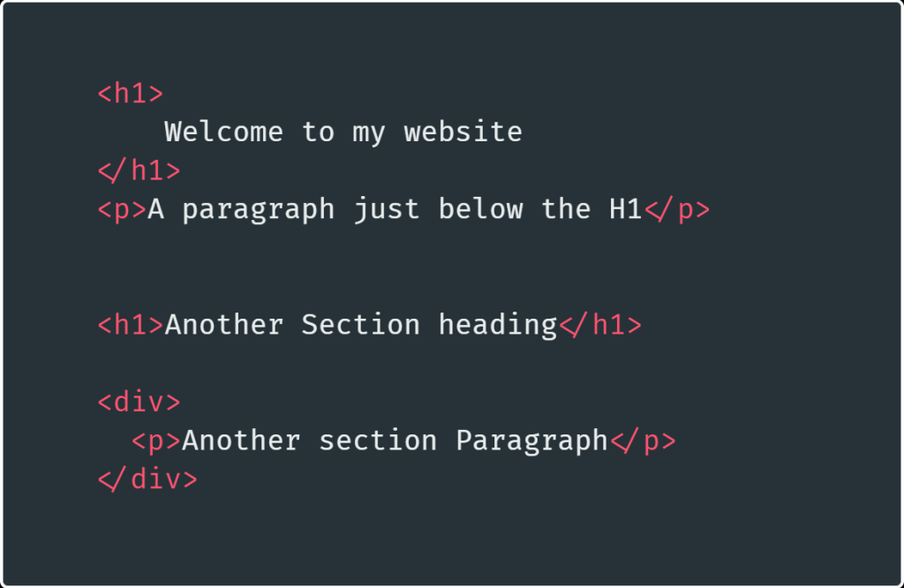Click the closing </h1> after 'heading'
Screen dimensions: 904x588
[x=600, y=325]
